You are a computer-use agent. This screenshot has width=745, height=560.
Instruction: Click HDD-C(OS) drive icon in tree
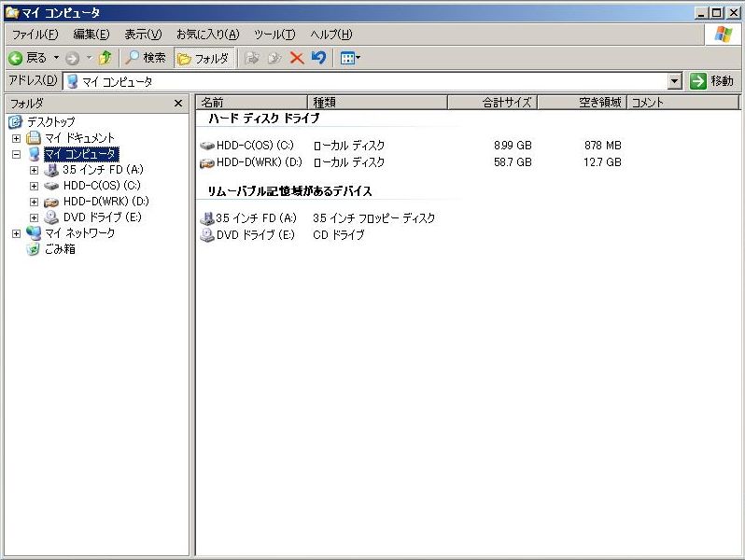point(50,186)
